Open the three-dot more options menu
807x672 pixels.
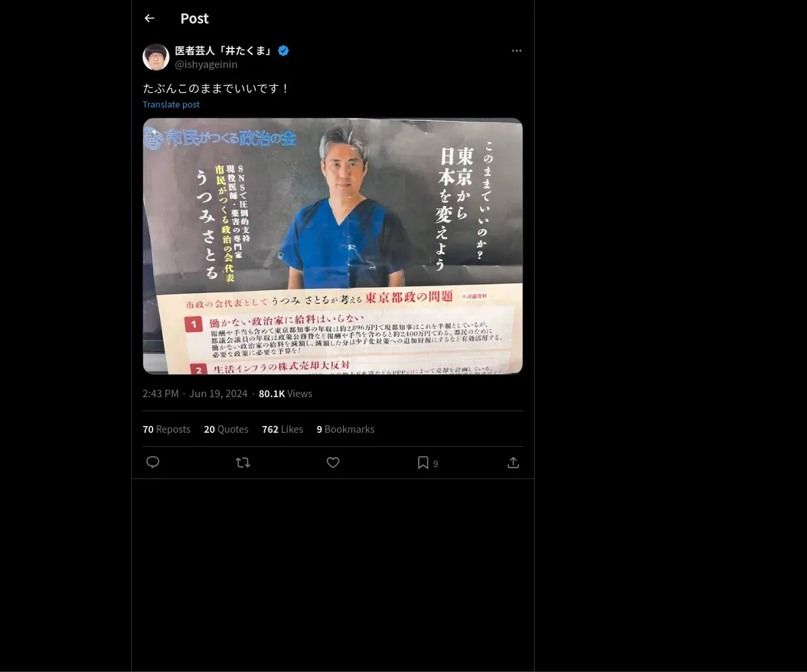(x=516, y=50)
